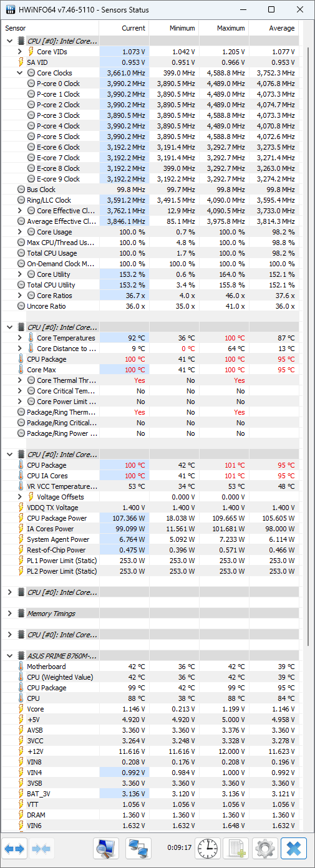315x868 pixels.
Task: Click the 107.366 W current power value
Action: 128,518
